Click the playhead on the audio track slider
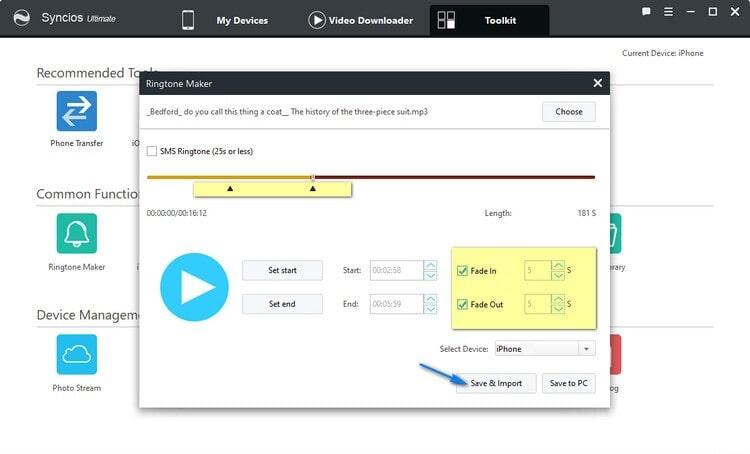The image size is (750, 454). 313,177
